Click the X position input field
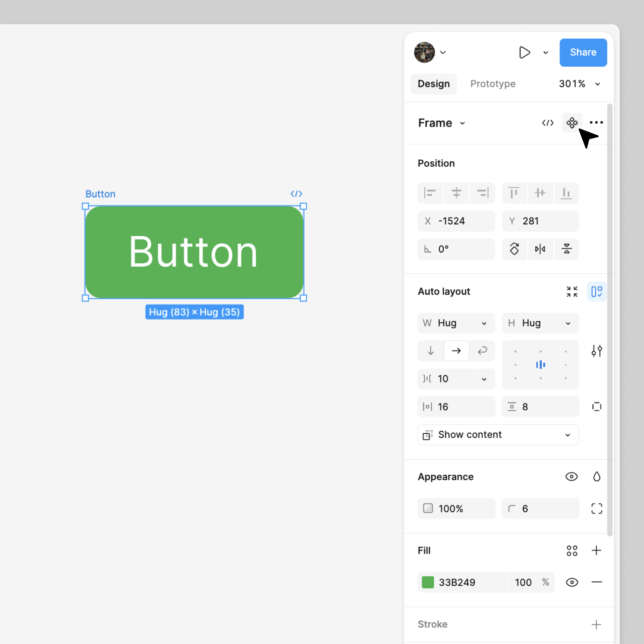Screen dimensions: 644x644 coord(456,221)
